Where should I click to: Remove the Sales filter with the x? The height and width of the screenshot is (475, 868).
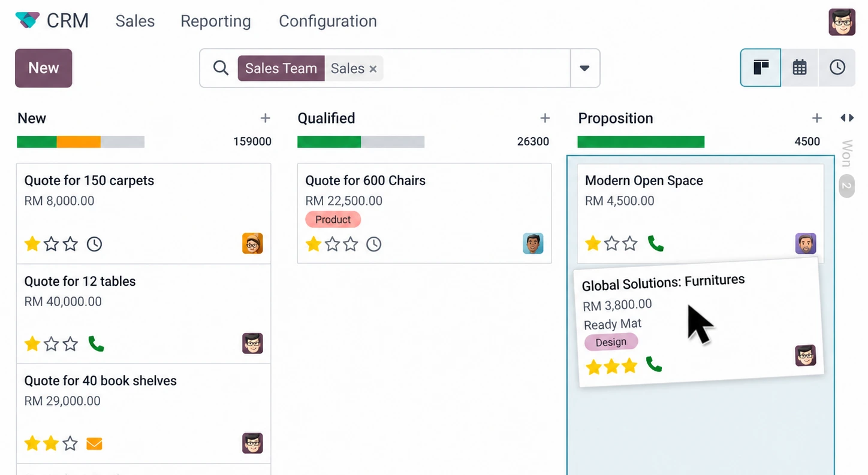[x=373, y=69]
